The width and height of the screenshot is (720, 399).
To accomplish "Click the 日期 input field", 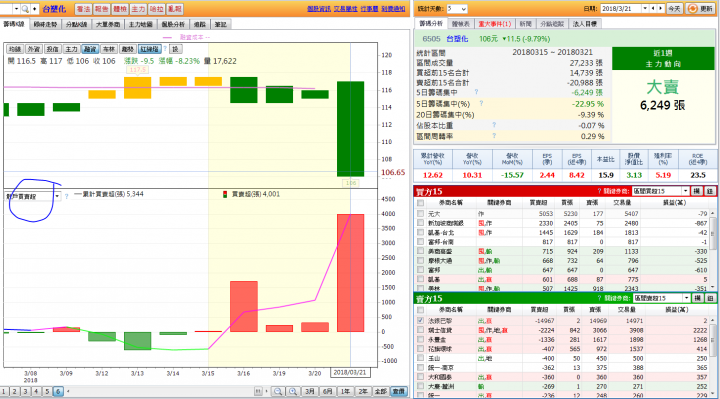I will point(621,9).
